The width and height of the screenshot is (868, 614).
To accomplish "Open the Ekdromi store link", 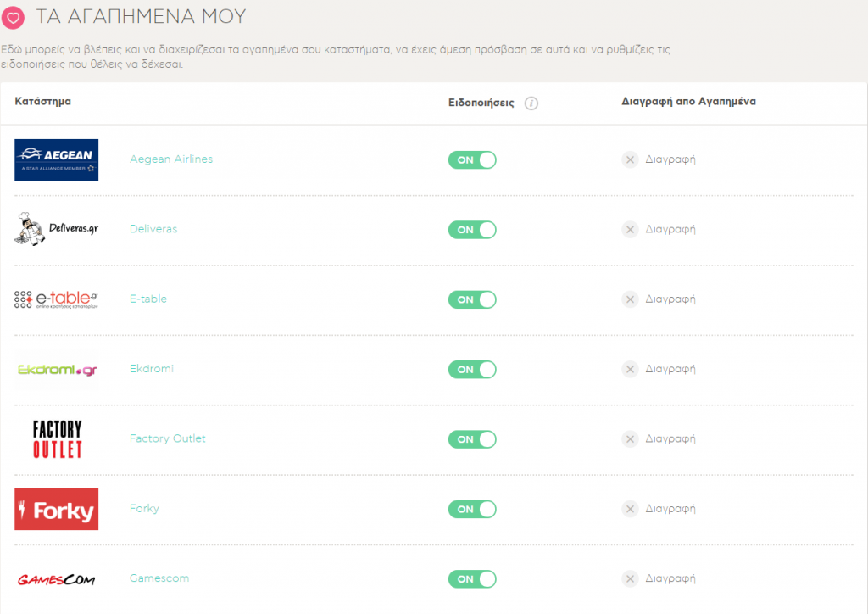I will [152, 368].
